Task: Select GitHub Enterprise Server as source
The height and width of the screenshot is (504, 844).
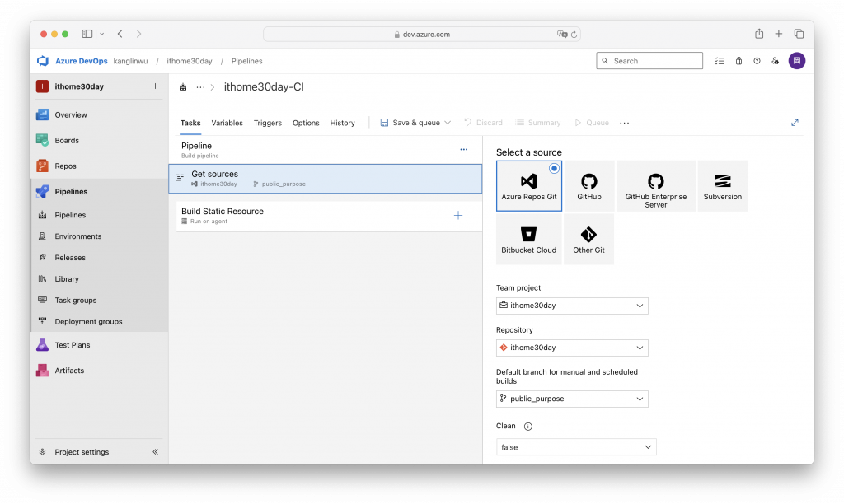Action: [x=655, y=186]
